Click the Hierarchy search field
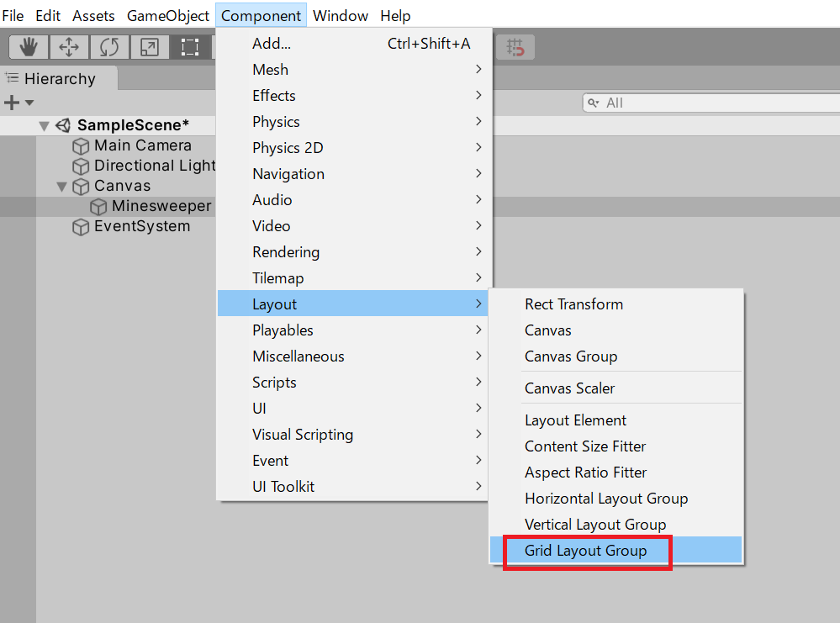The height and width of the screenshot is (623, 840). pos(715,103)
